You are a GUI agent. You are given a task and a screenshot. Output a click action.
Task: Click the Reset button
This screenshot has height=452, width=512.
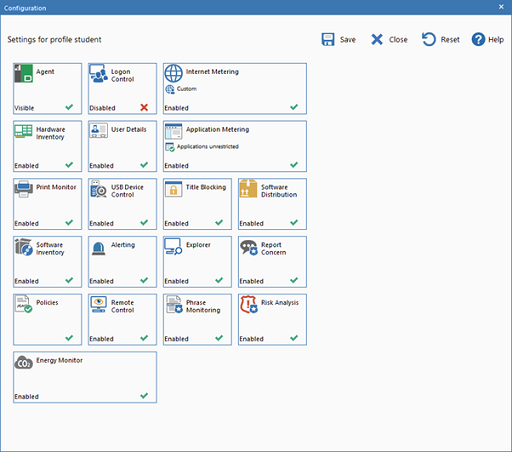pyautogui.click(x=441, y=39)
